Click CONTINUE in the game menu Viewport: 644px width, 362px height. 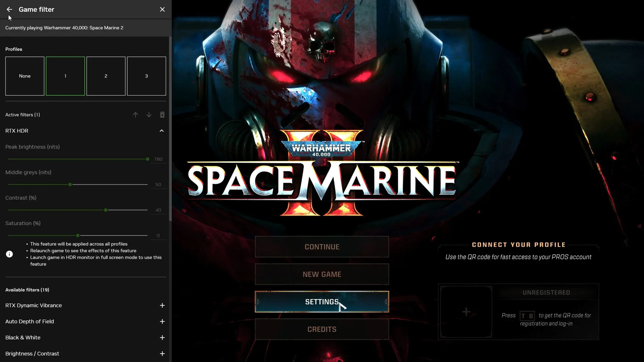[x=322, y=247]
